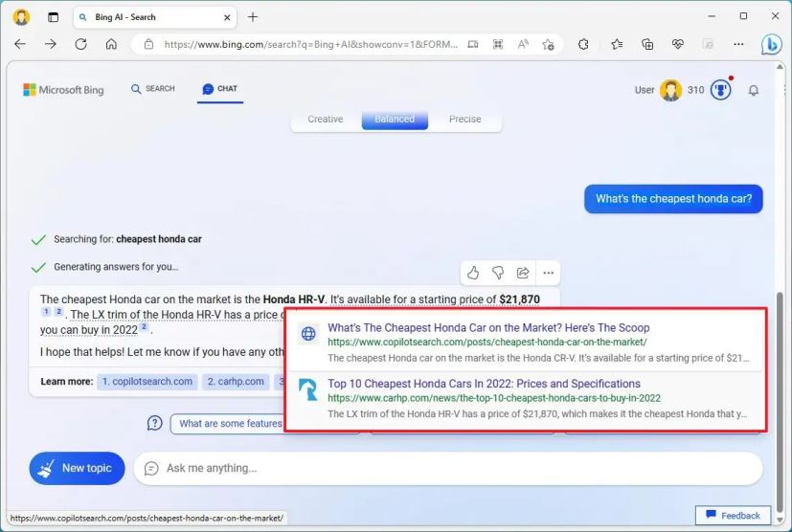Open more options ellipsis on response
The image size is (792, 532).
(x=548, y=273)
